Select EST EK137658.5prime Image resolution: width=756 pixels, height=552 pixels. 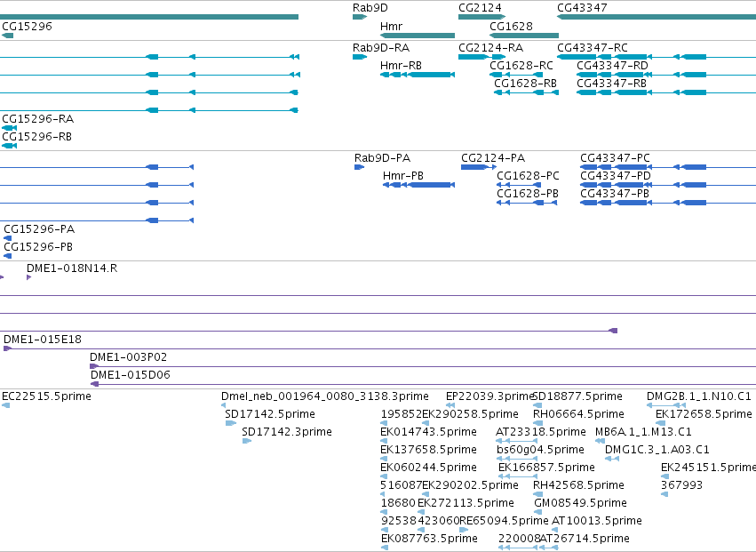click(428, 450)
